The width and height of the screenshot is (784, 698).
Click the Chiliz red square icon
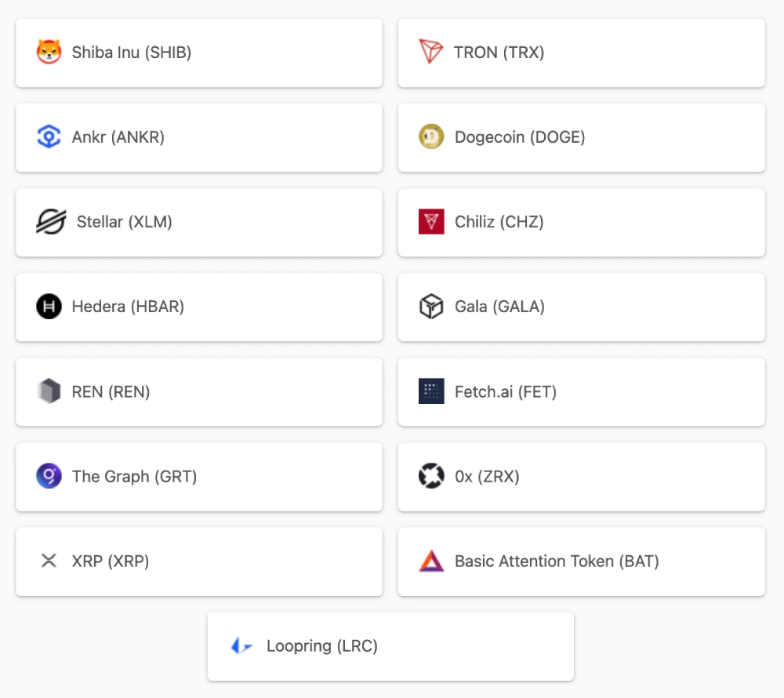click(431, 221)
